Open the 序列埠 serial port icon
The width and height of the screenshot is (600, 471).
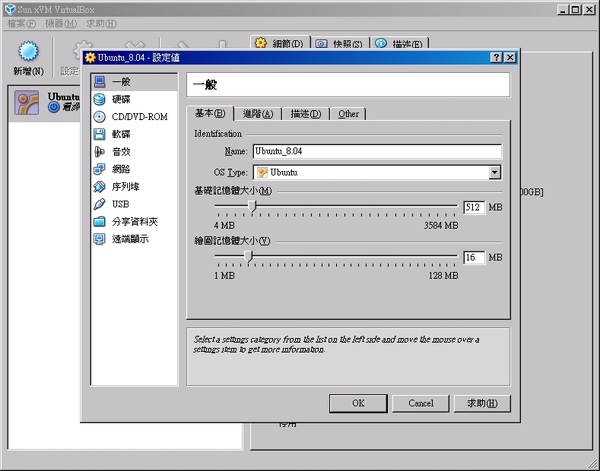99,187
